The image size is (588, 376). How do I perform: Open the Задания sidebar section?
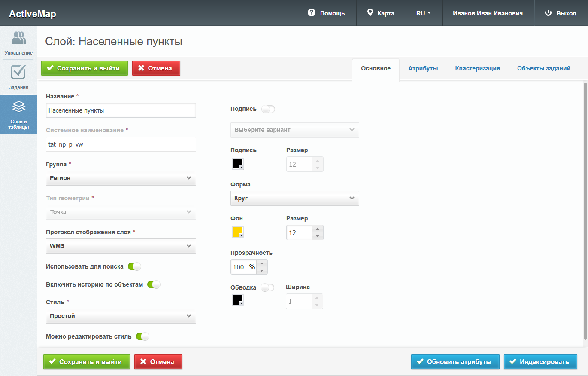pos(18,77)
